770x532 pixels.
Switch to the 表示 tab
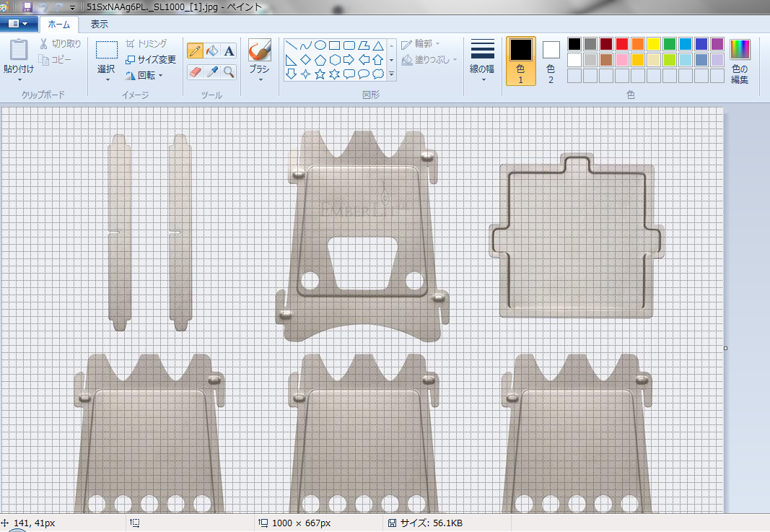click(100, 24)
